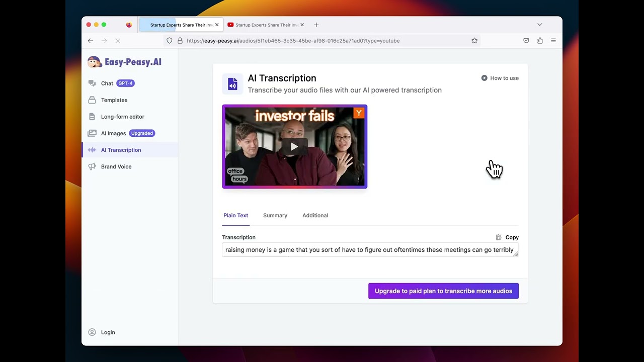Click the Easy-Peasy.AI mascot logo
The height and width of the screenshot is (362, 644).
tap(94, 62)
